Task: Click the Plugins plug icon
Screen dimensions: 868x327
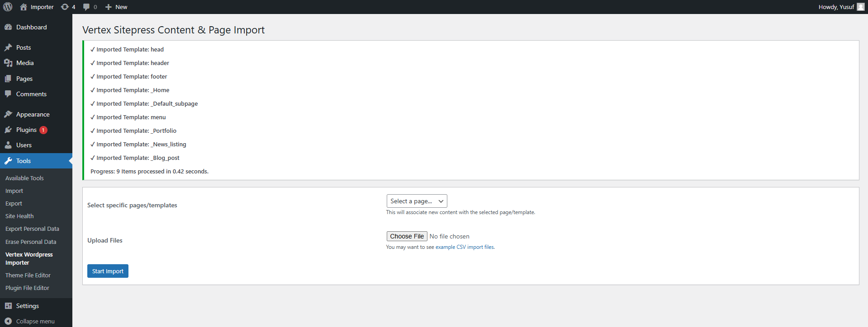Action: 8,130
